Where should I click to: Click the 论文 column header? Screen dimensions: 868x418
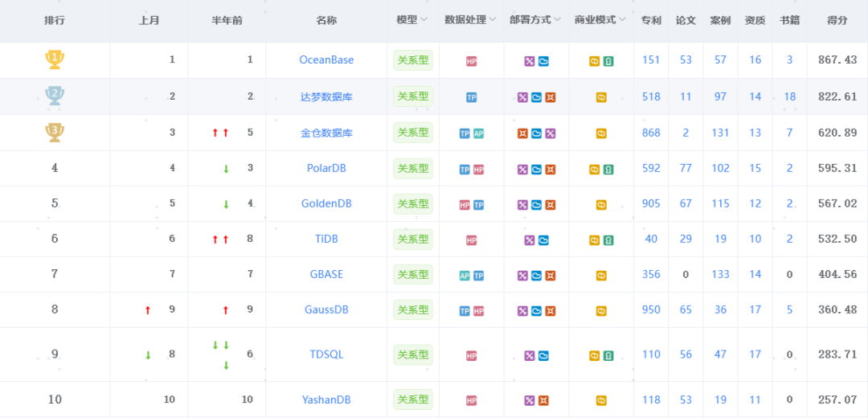[x=686, y=20]
